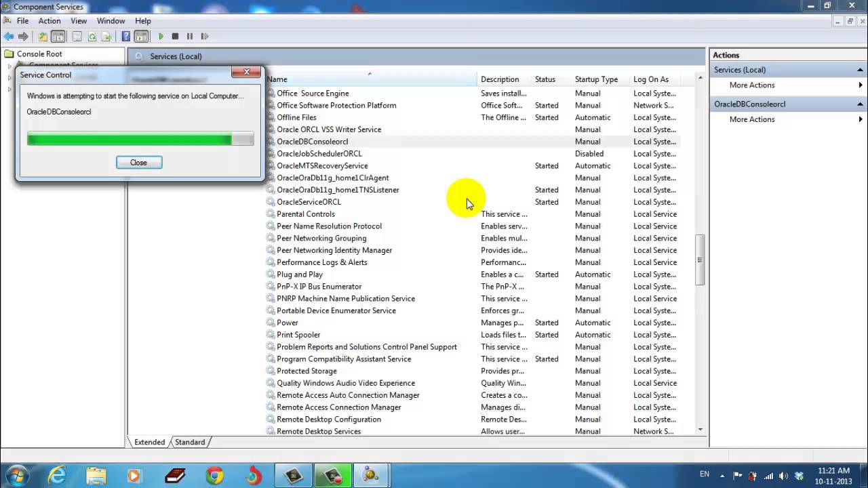Click gear icon of Plug and Play service

click(x=271, y=274)
